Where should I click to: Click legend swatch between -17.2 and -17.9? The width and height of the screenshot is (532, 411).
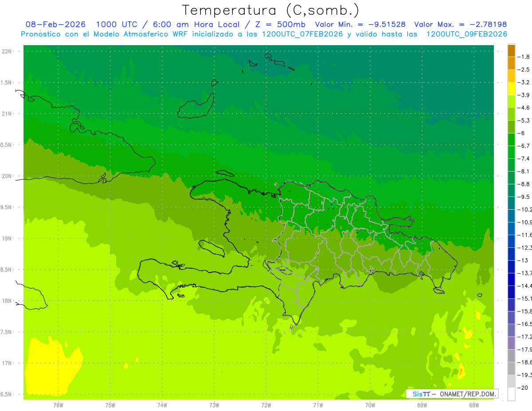(511, 343)
